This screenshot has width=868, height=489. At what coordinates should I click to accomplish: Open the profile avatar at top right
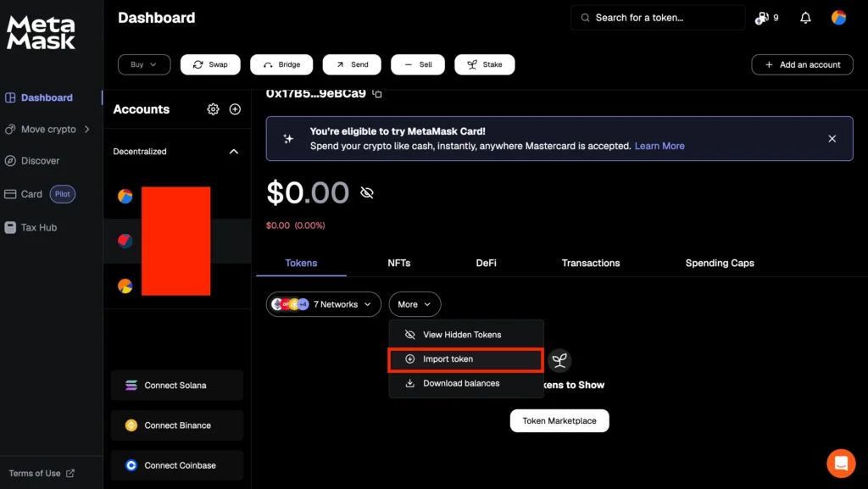coord(838,18)
